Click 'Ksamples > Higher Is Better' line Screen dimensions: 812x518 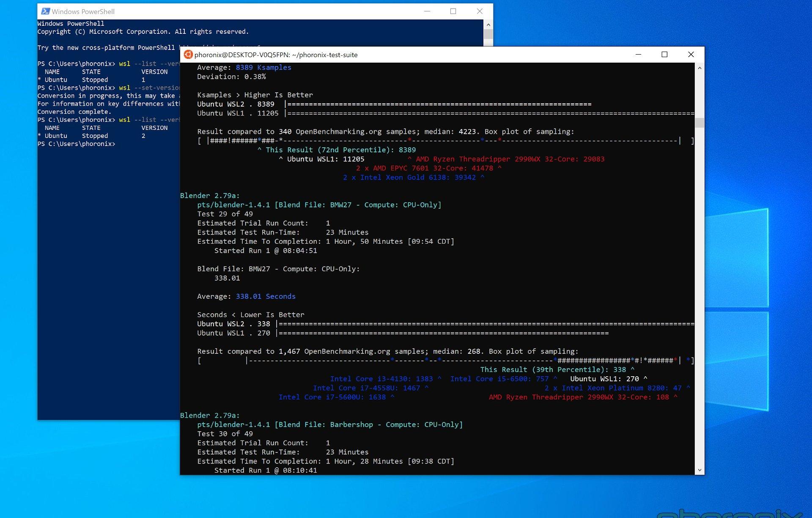click(255, 95)
